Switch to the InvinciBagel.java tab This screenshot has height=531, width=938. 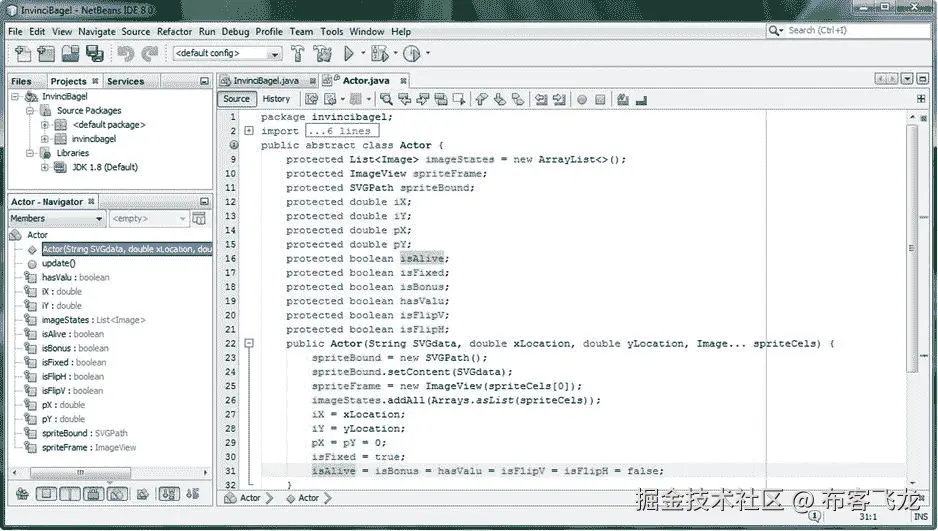[x=266, y=81]
